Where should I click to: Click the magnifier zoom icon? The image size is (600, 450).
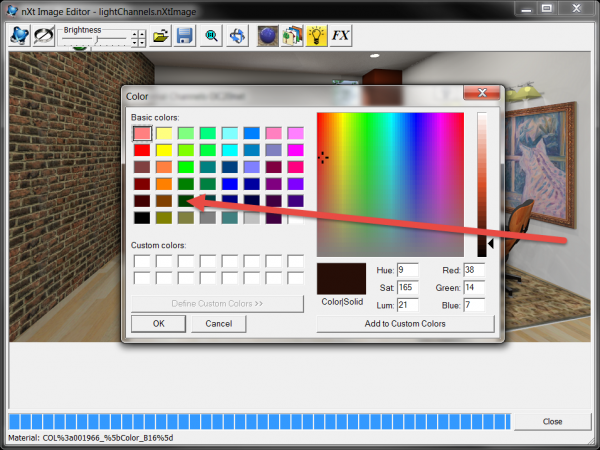212,36
